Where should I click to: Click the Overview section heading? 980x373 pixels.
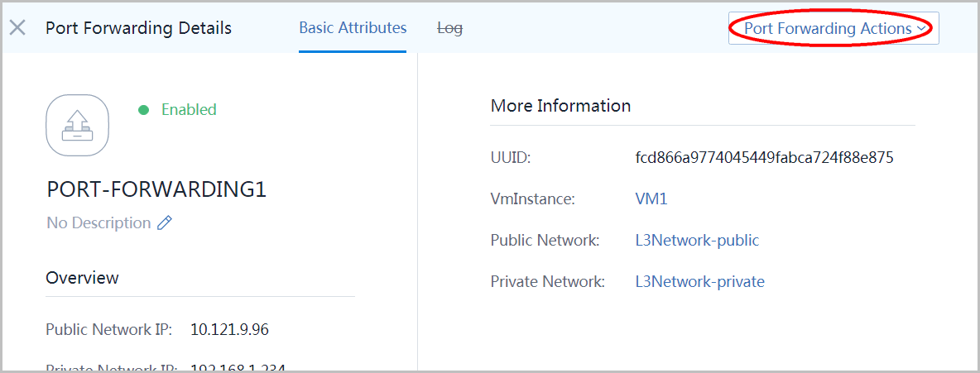[x=82, y=278]
